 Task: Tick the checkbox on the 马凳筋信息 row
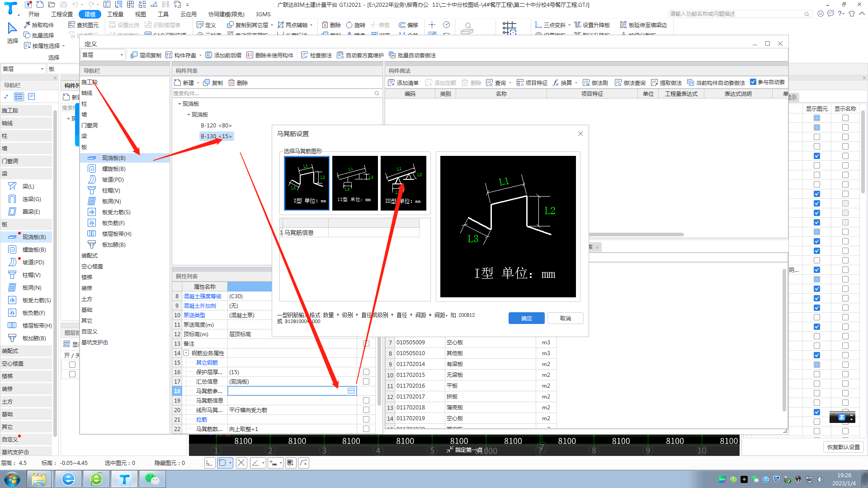coord(366,400)
